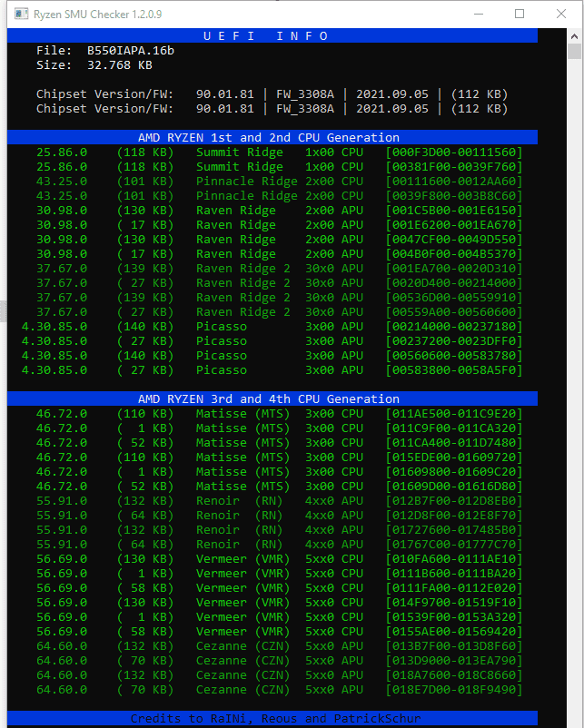Screen dimensions: 584x728
Task: Click Picasso address [00214000-00237180]
Action: pos(454,327)
